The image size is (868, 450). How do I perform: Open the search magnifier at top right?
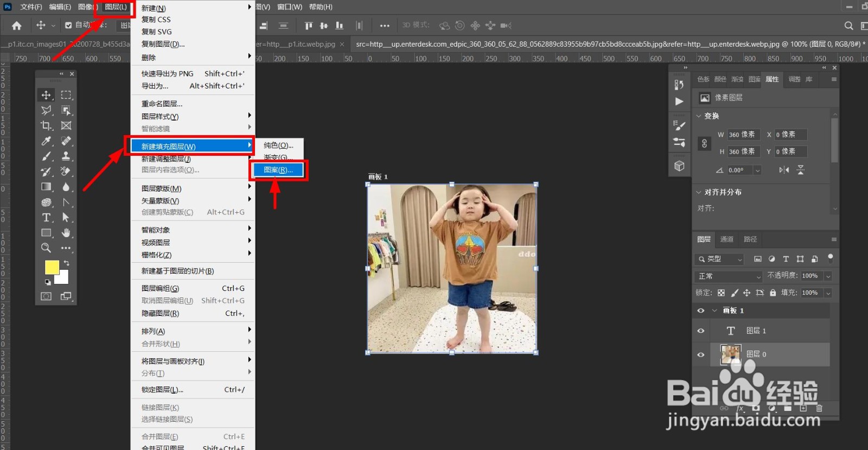[x=848, y=26]
